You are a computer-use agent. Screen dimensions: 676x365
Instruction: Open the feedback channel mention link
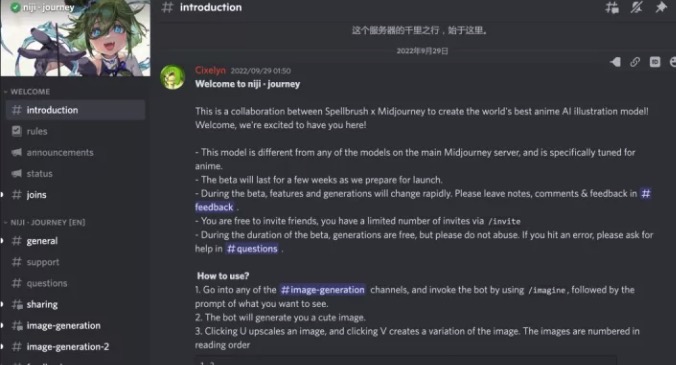[214, 207]
